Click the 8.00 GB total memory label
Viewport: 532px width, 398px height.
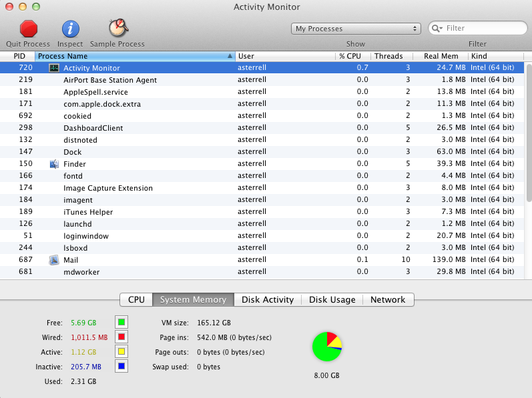pos(326,375)
